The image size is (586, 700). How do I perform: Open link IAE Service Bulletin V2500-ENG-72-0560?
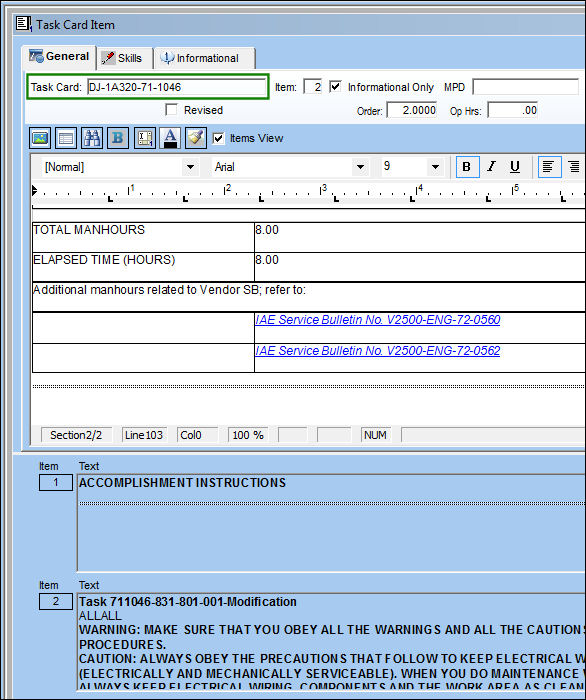tap(378, 320)
